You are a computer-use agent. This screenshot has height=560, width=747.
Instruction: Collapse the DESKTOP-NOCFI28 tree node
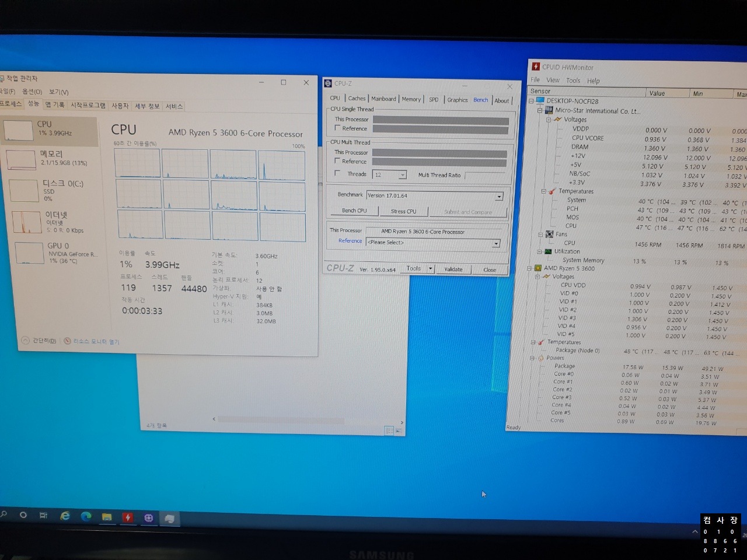tap(530, 101)
